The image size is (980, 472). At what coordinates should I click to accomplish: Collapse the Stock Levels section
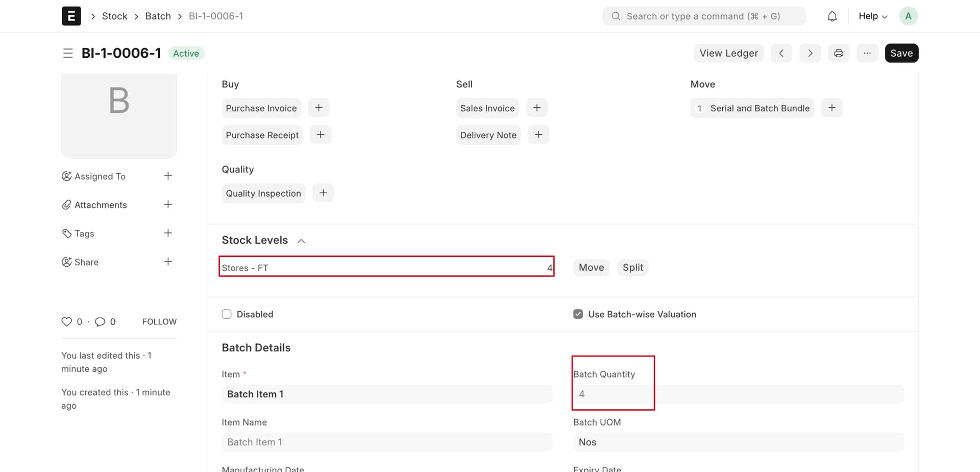(301, 241)
